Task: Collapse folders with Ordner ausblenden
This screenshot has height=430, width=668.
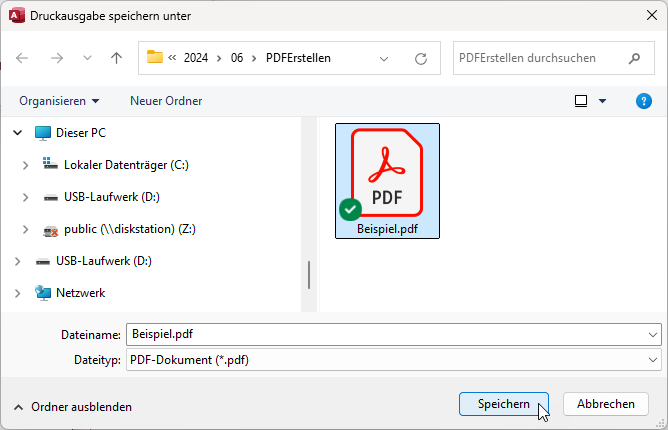Action: coord(73,407)
